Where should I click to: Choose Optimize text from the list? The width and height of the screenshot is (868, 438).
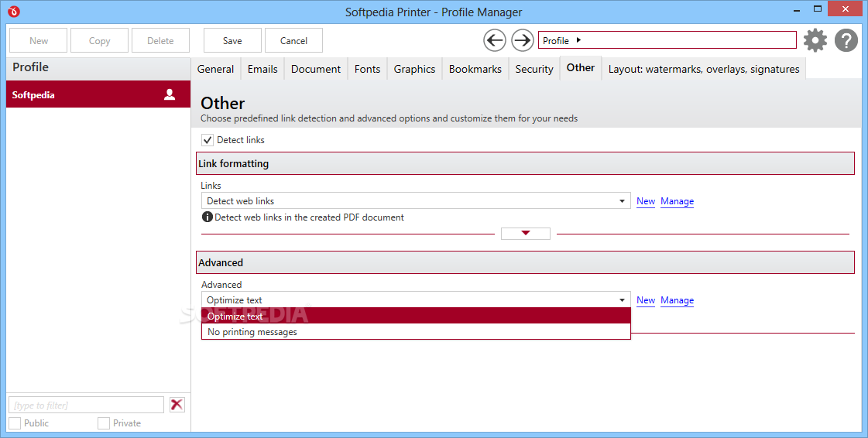tap(416, 316)
